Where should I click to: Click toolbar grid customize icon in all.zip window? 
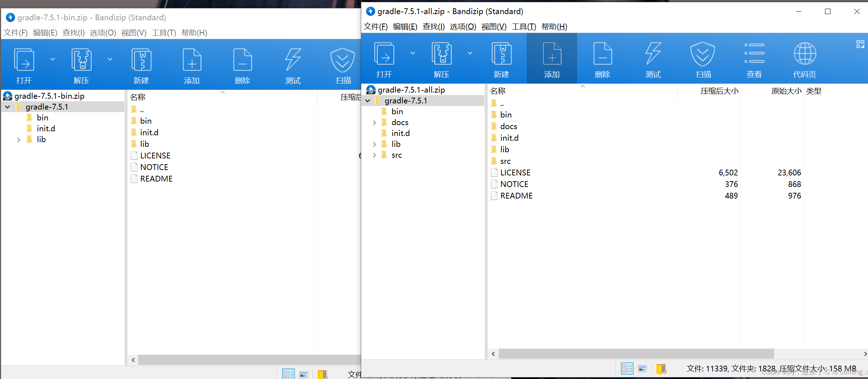860,44
